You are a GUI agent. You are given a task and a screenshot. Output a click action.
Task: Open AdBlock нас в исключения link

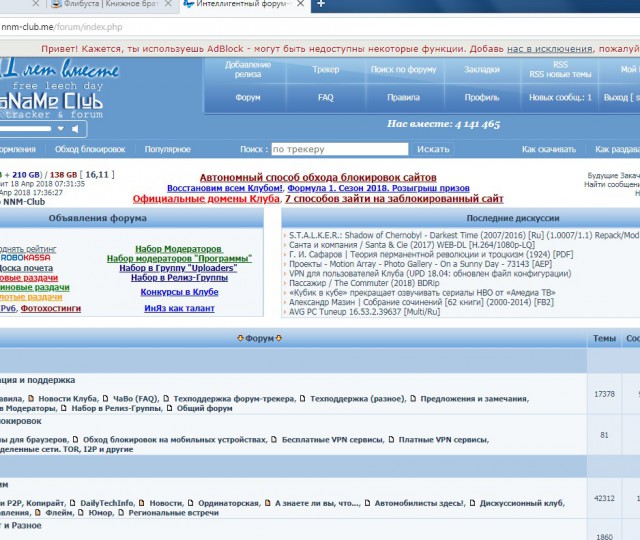click(549, 49)
